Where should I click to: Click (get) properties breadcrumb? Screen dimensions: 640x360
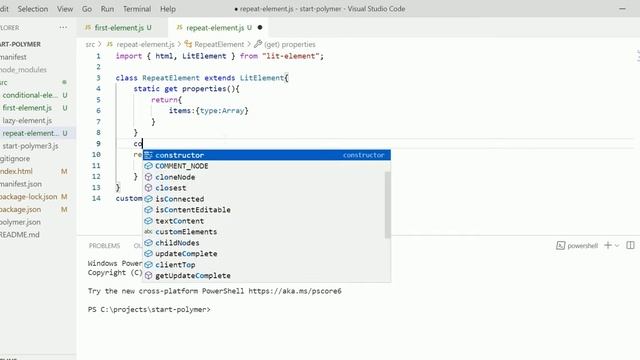click(x=289, y=44)
